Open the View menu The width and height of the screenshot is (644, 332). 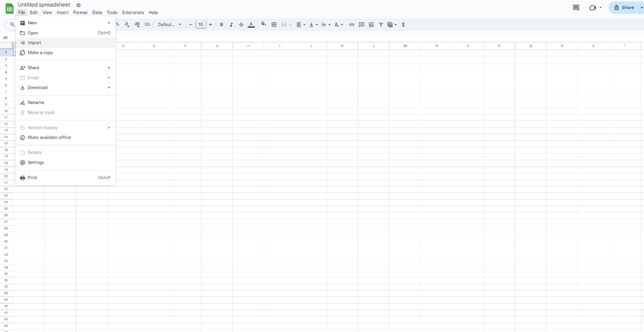pos(47,13)
